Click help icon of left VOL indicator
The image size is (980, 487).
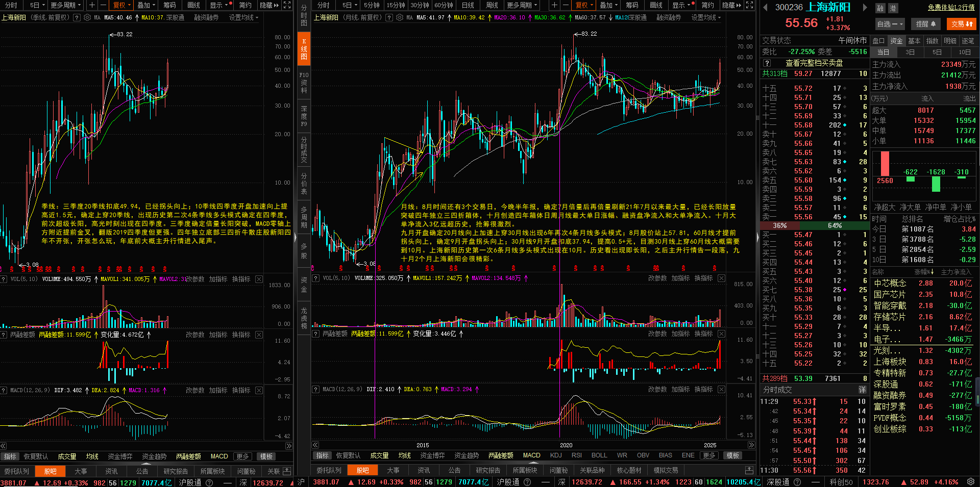[x=4, y=279]
